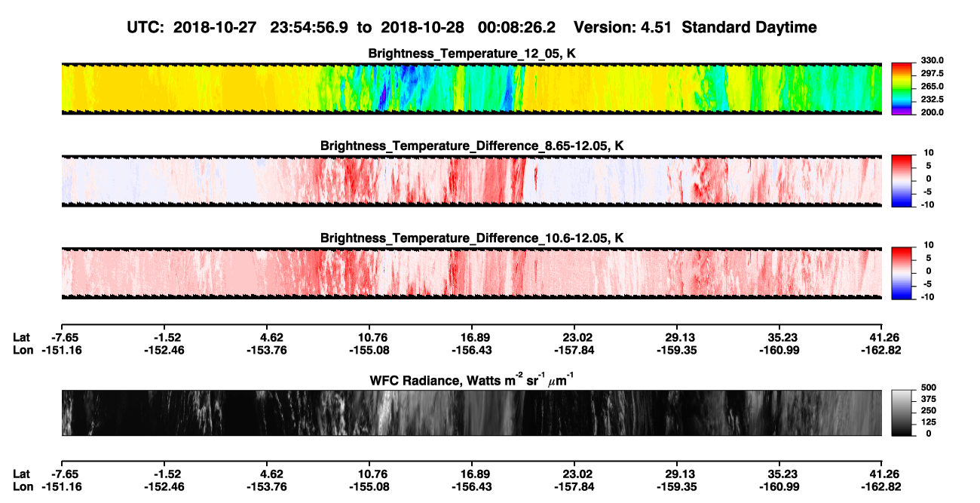Click the end date 2018-10-28
The height and width of the screenshot is (503, 980).
(421, 28)
